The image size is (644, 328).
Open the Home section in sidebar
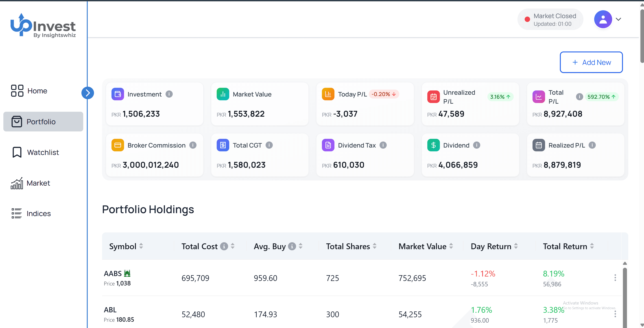tap(30, 91)
